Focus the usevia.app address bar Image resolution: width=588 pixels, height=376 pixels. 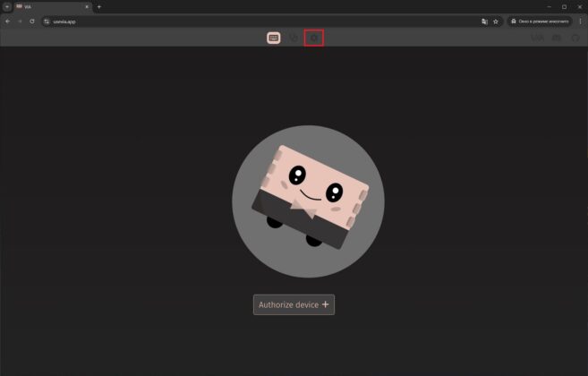[x=262, y=21]
